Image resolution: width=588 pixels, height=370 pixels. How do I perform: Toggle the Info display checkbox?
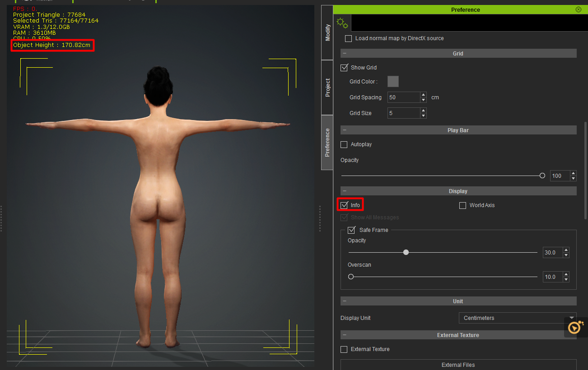click(x=345, y=205)
